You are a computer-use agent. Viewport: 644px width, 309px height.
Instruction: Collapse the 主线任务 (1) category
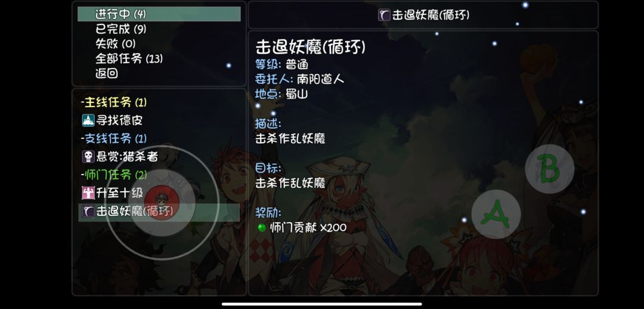(114, 102)
